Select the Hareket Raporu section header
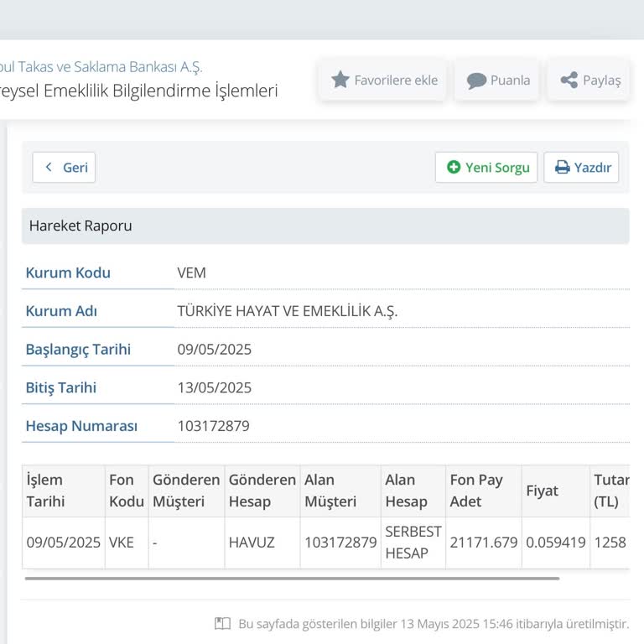Screen dimensions: 644x644 coord(325,226)
